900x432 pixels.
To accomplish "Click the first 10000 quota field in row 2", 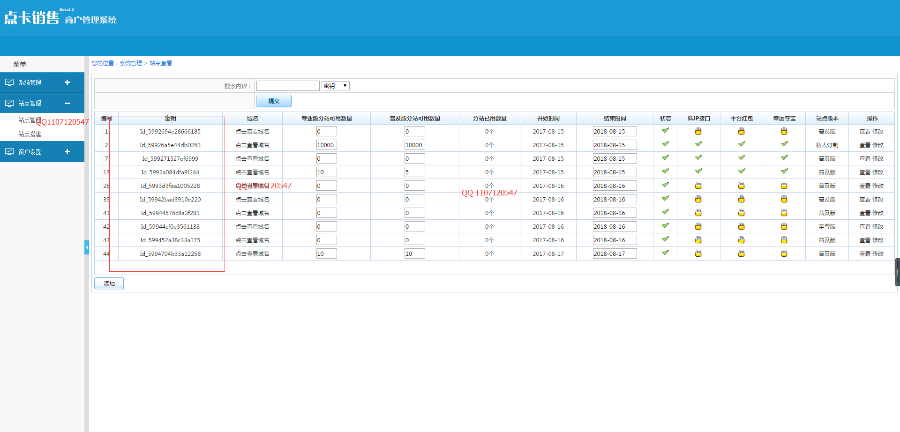I will [x=326, y=145].
